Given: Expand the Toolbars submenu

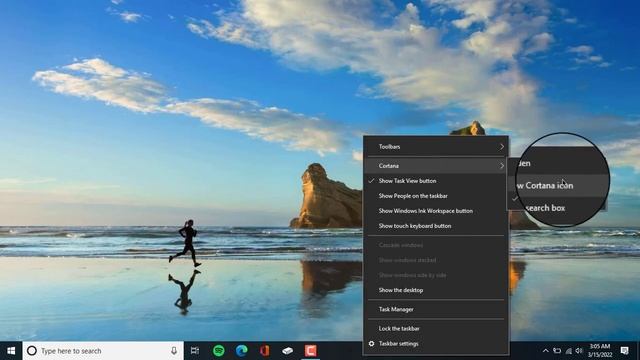Looking at the screenshot, I should coord(436,147).
